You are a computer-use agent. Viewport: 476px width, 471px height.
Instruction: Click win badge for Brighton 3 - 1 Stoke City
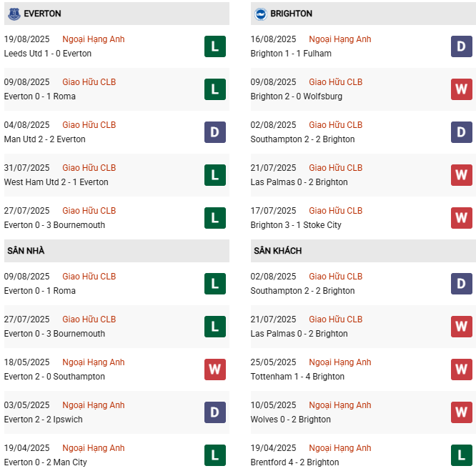462,218
